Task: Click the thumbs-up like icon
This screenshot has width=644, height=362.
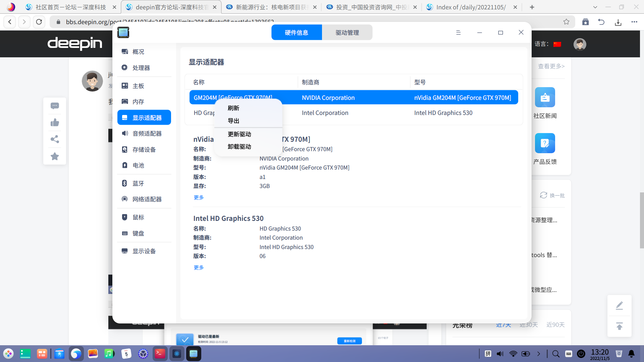Action: point(55,123)
